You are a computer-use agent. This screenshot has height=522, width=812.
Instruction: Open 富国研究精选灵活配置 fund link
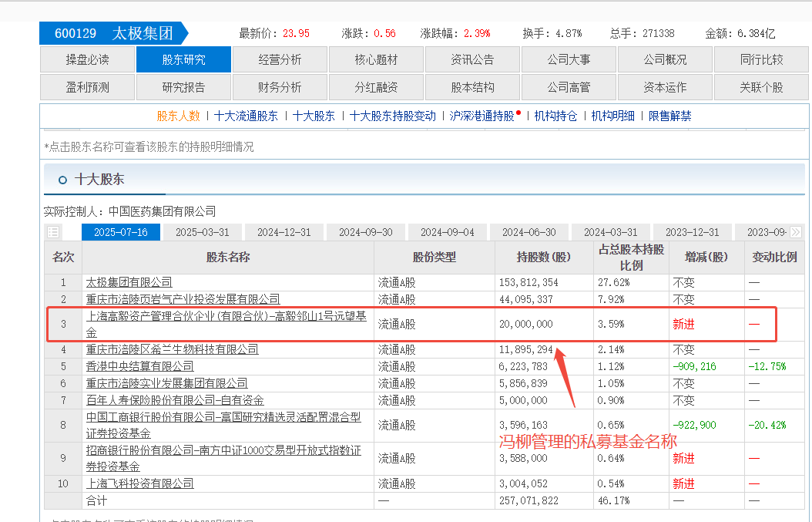coord(223,425)
